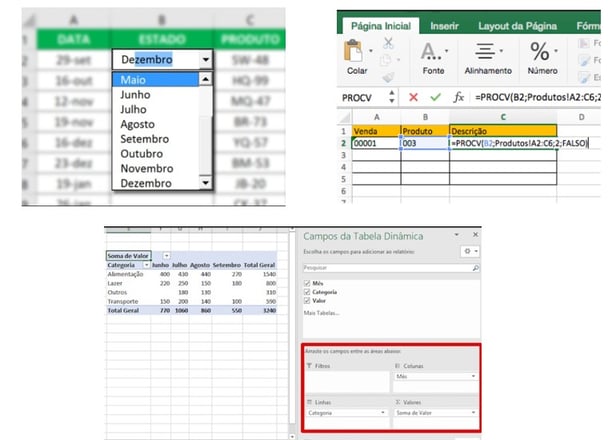Click the Cut scissors icon

(388, 43)
